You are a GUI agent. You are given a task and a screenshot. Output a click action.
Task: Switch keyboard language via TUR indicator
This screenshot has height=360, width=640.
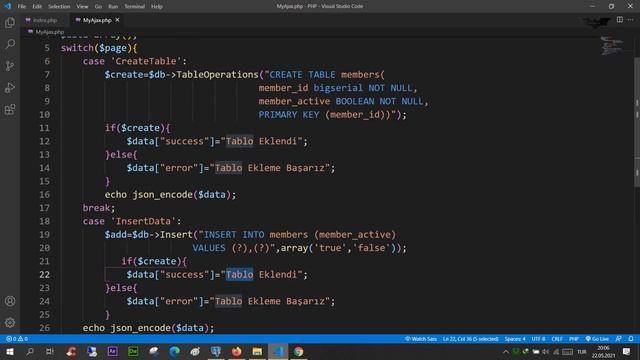coord(582,351)
